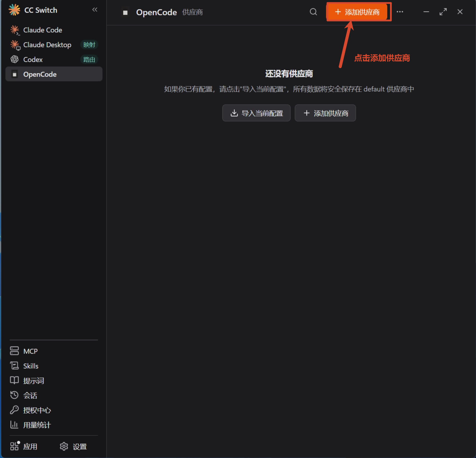Select the OpenCode sidebar entry
476x458 pixels.
click(54, 74)
